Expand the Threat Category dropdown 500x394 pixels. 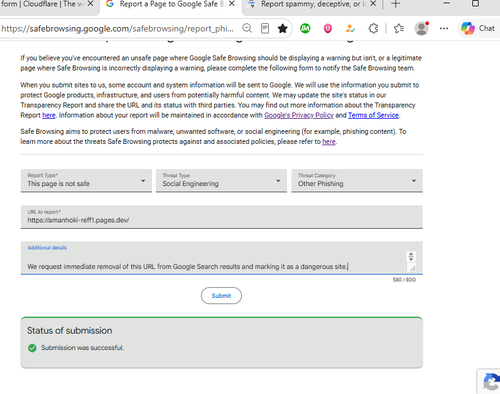tap(357, 181)
